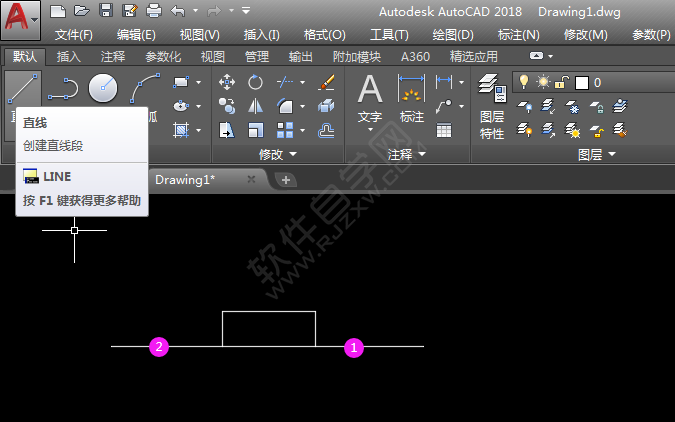Viewport: 675px width, 422px height.
Task: Click the Rotate tool icon
Action: pyautogui.click(x=256, y=82)
